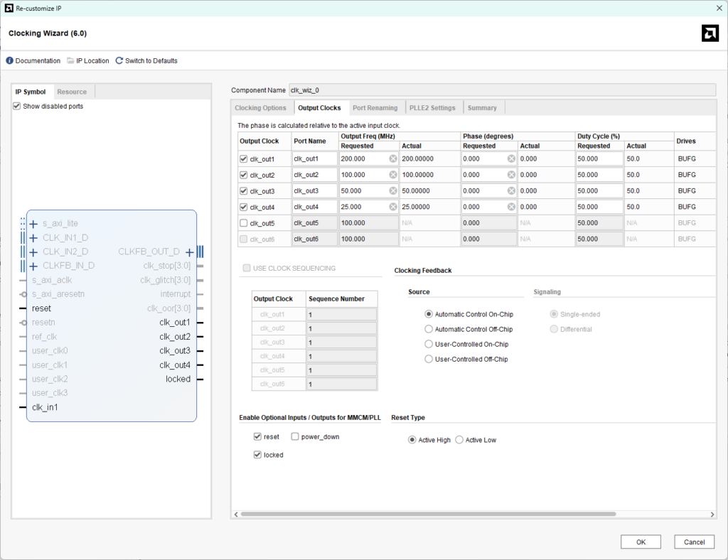
Task: Select Active Low reset type
Action: pyautogui.click(x=459, y=440)
